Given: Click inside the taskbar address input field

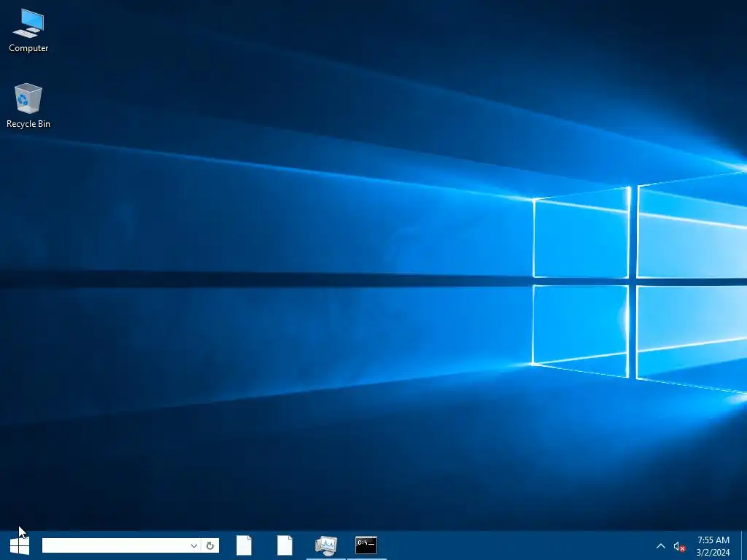Looking at the screenshot, I should coord(115,545).
